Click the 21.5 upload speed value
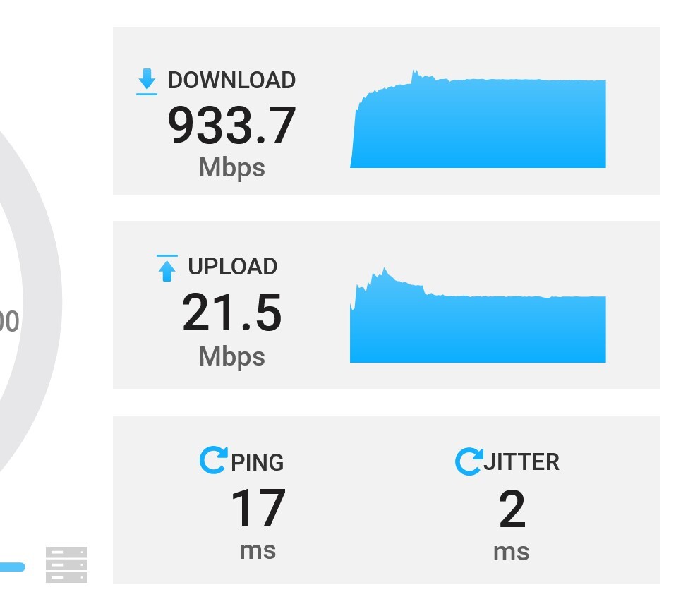 (231, 313)
